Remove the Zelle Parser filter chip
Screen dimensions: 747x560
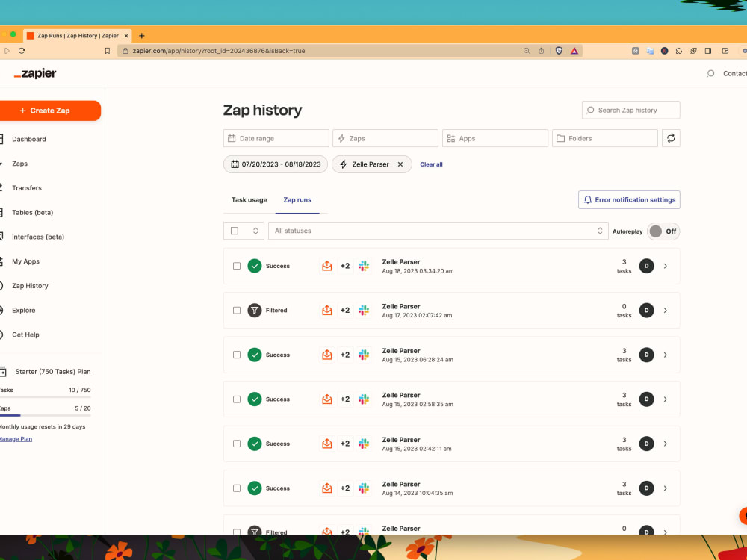(x=400, y=164)
